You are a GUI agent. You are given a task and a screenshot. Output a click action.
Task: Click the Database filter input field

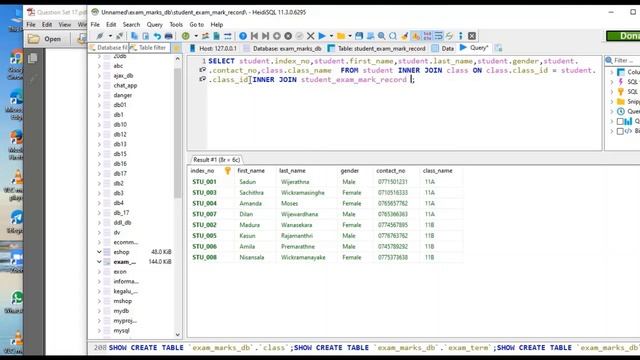pos(108,48)
